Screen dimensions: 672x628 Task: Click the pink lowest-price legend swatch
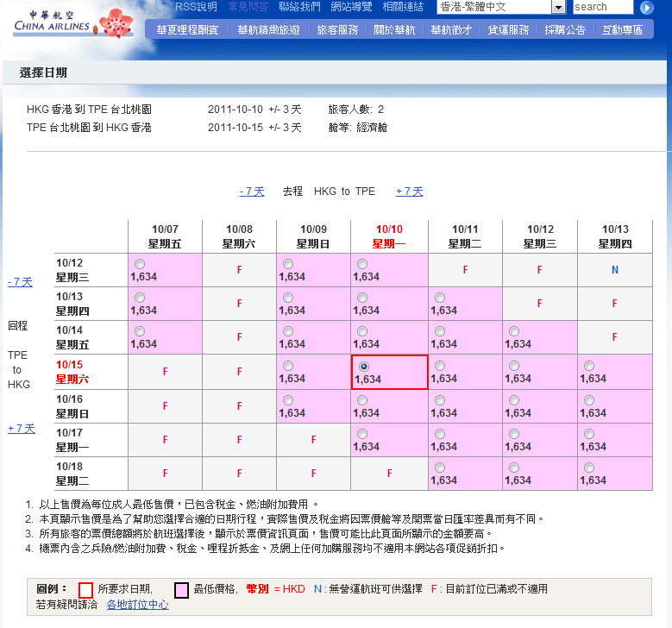(182, 590)
